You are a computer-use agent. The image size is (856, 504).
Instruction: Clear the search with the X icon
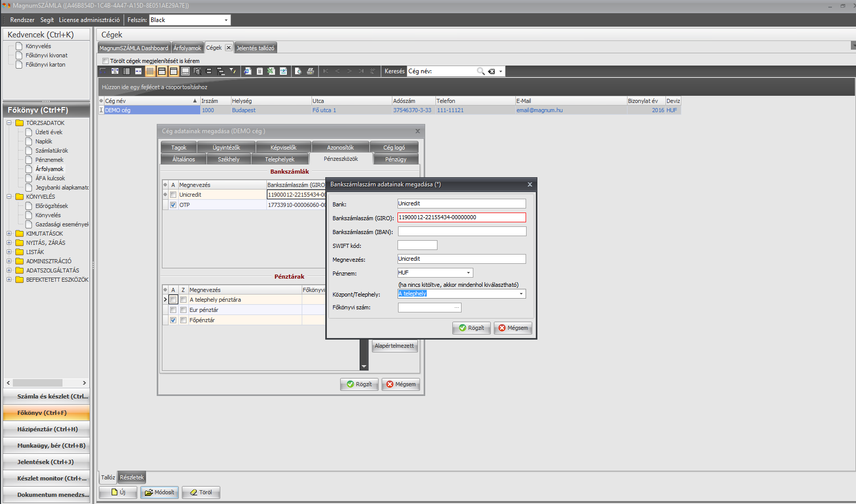coord(492,71)
